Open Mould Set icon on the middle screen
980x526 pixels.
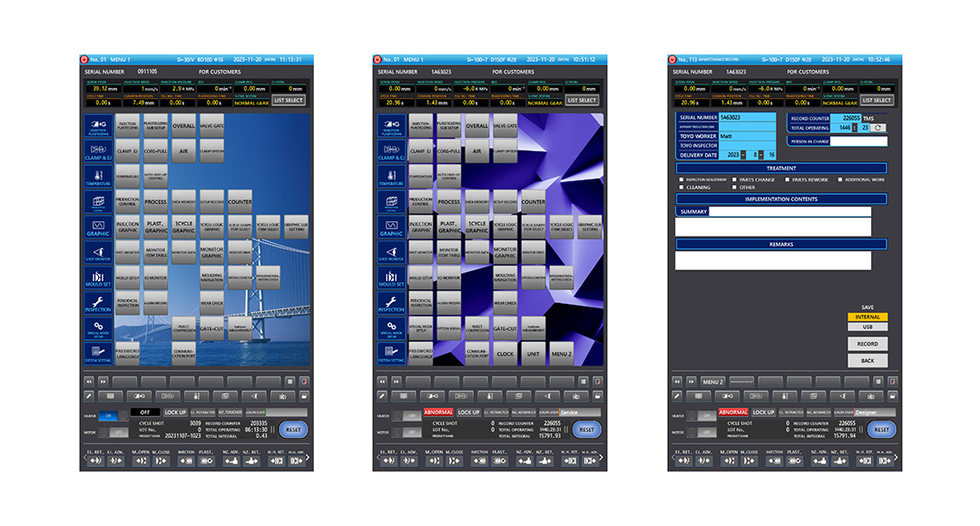pyautogui.click(x=391, y=278)
